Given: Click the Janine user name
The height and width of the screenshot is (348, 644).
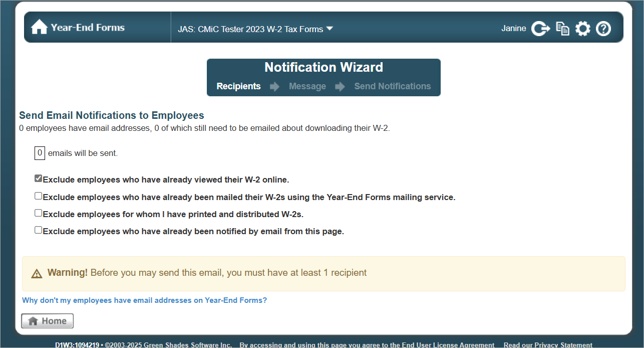Looking at the screenshot, I should click(514, 29).
